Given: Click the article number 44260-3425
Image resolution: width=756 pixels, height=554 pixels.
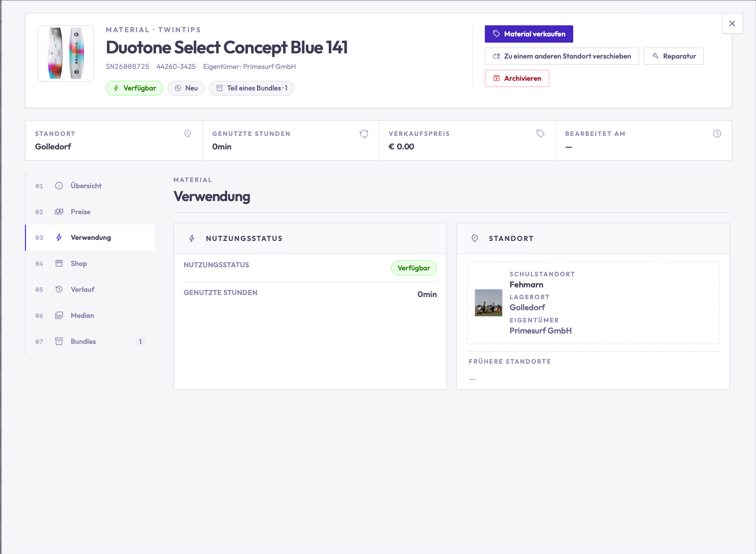Looking at the screenshot, I should coord(176,67).
